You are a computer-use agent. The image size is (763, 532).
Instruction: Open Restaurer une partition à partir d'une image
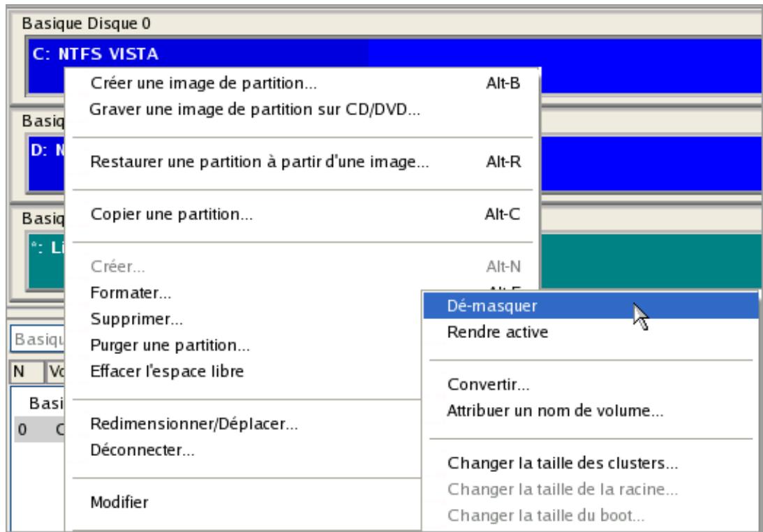click(x=302, y=161)
